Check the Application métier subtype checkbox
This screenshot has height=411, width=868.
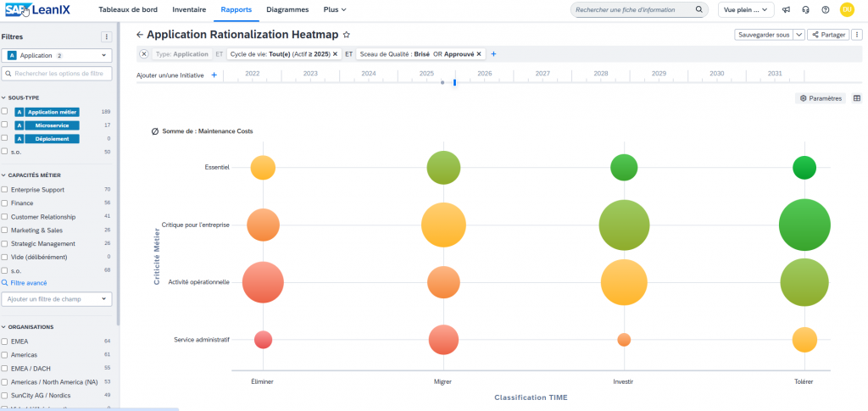coord(5,112)
